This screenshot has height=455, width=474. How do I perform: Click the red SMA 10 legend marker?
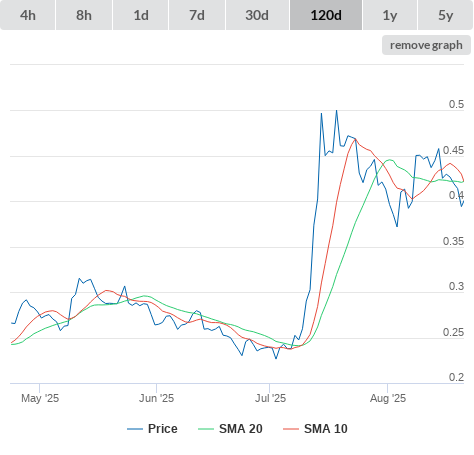[x=291, y=429]
